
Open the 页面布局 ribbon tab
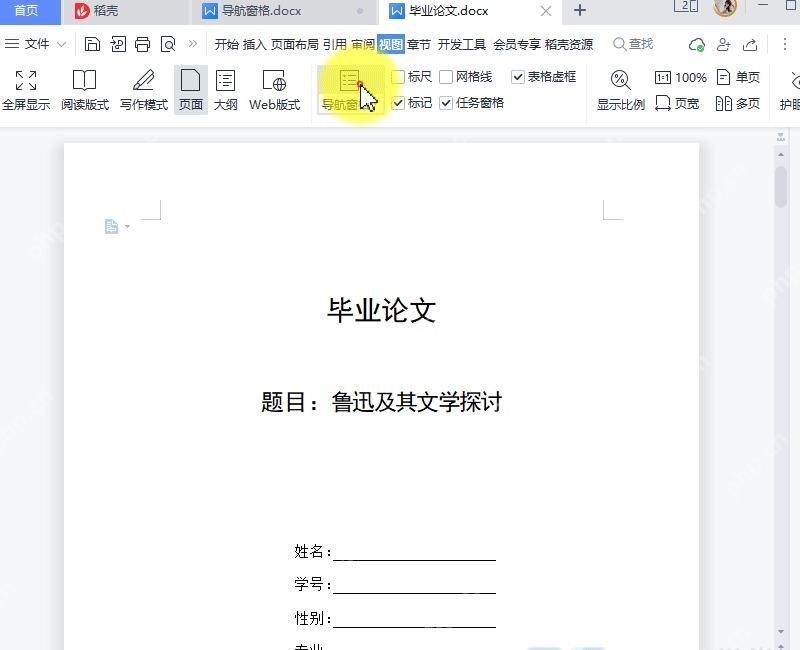[x=294, y=44]
